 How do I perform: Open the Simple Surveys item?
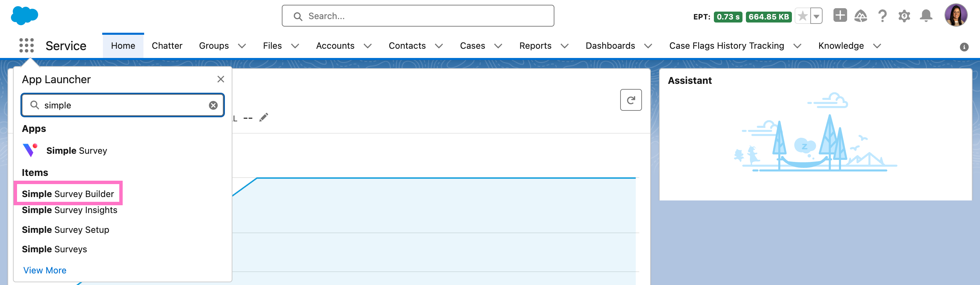click(55, 249)
